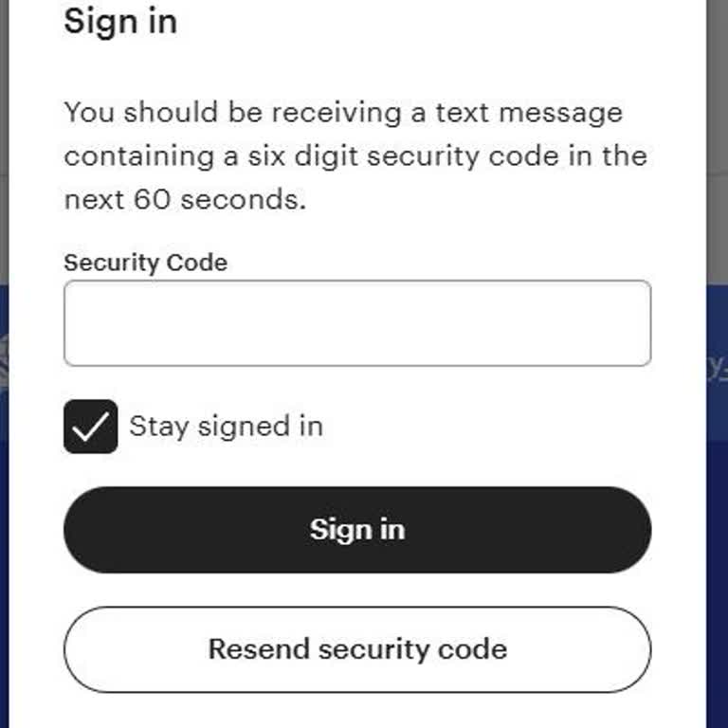
Task: Click the "next 60 seconds" text line
Action: pos(185,199)
